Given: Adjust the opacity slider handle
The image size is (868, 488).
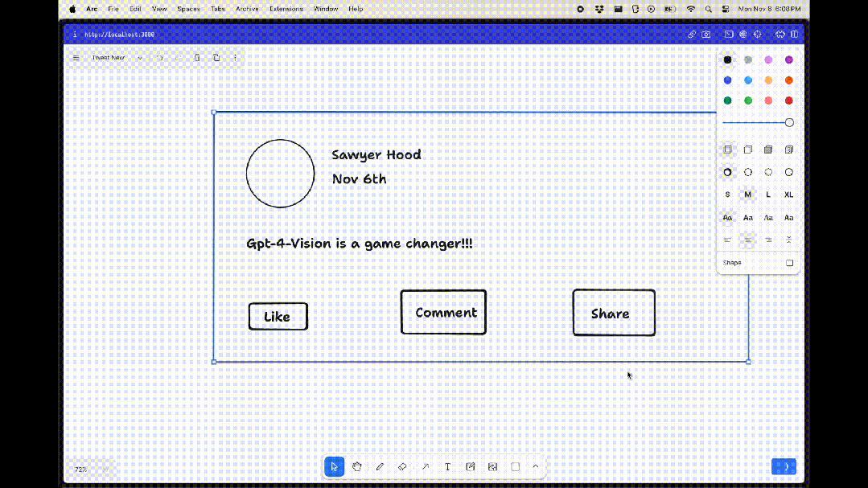Looking at the screenshot, I should [789, 123].
